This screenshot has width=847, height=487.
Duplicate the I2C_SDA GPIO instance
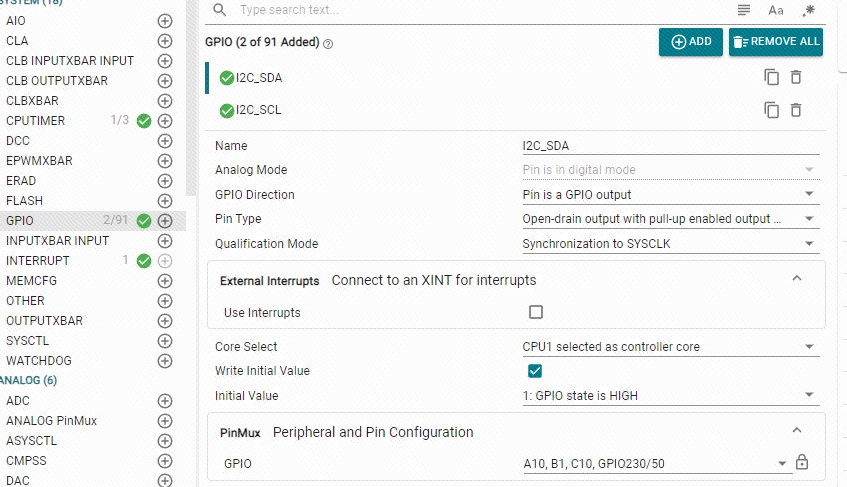(x=771, y=77)
